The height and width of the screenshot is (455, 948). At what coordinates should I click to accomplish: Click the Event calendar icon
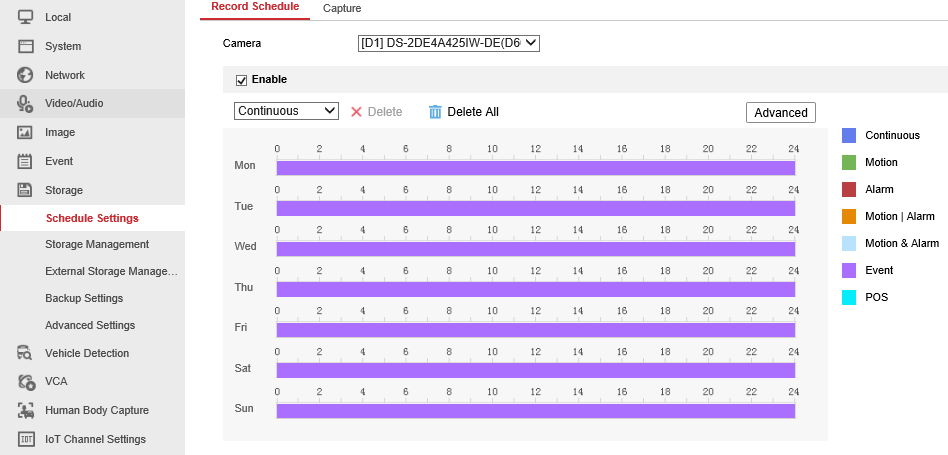point(26,161)
